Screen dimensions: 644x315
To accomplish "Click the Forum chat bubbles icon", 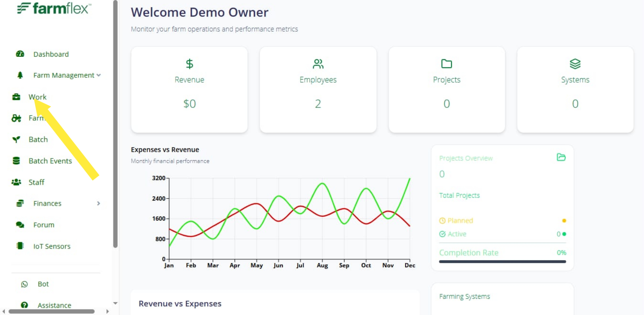I will tap(20, 225).
